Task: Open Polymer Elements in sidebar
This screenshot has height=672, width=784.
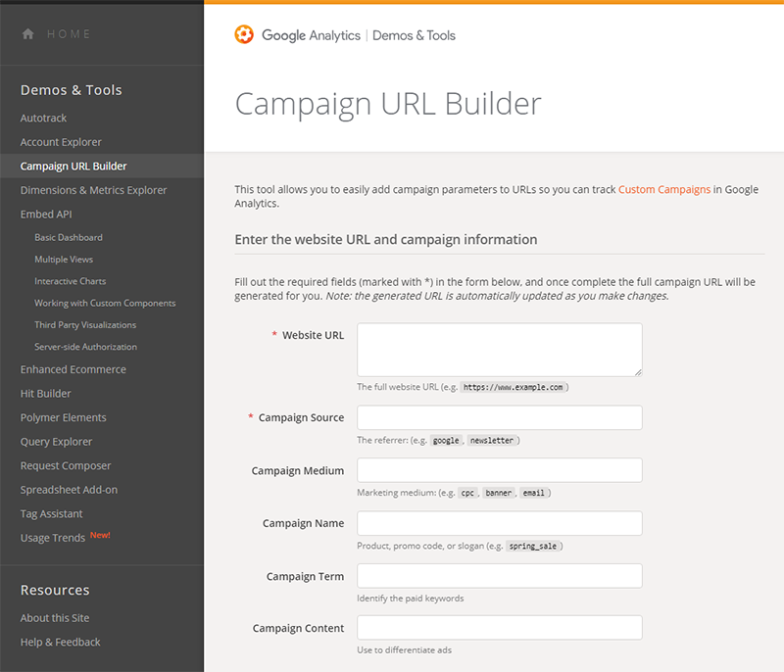Action: coord(63,417)
